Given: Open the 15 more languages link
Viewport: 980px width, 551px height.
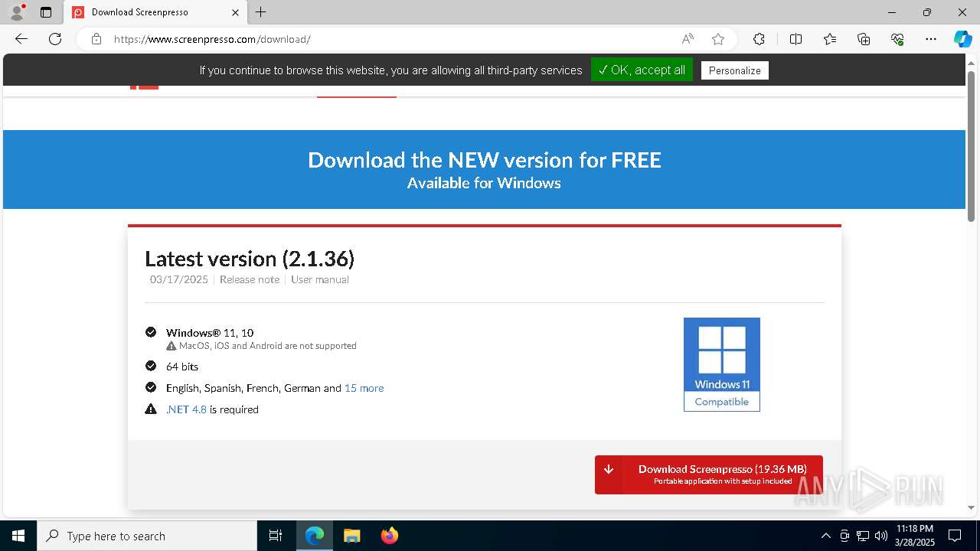Looking at the screenshot, I should pyautogui.click(x=364, y=388).
